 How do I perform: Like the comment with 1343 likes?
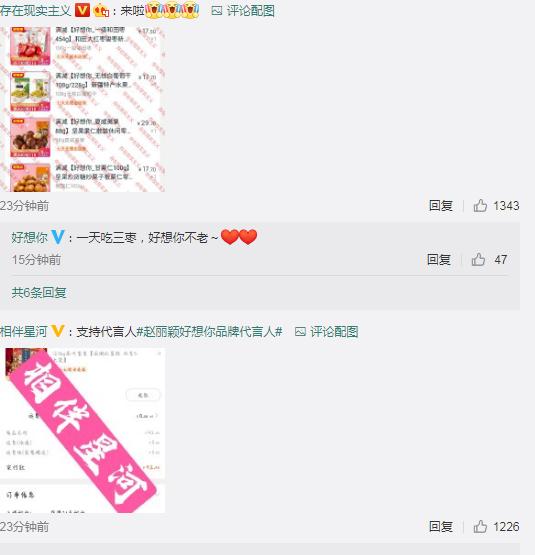pyautogui.click(x=480, y=205)
